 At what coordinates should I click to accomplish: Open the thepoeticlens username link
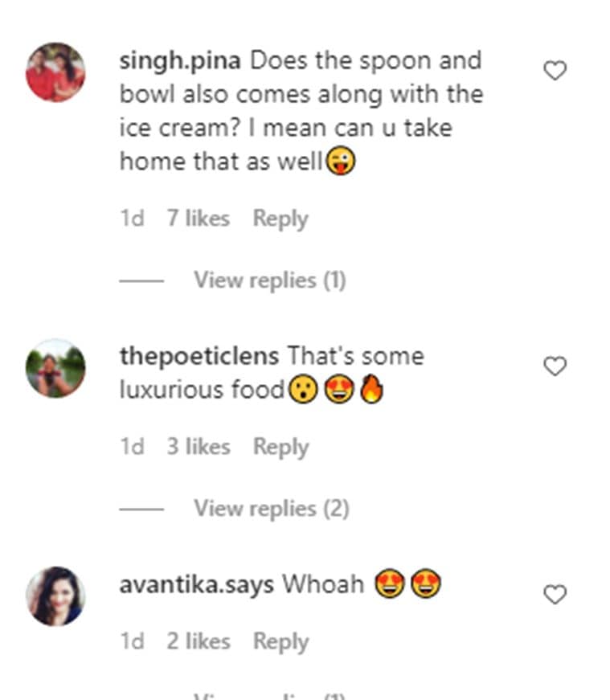pyautogui.click(x=199, y=356)
